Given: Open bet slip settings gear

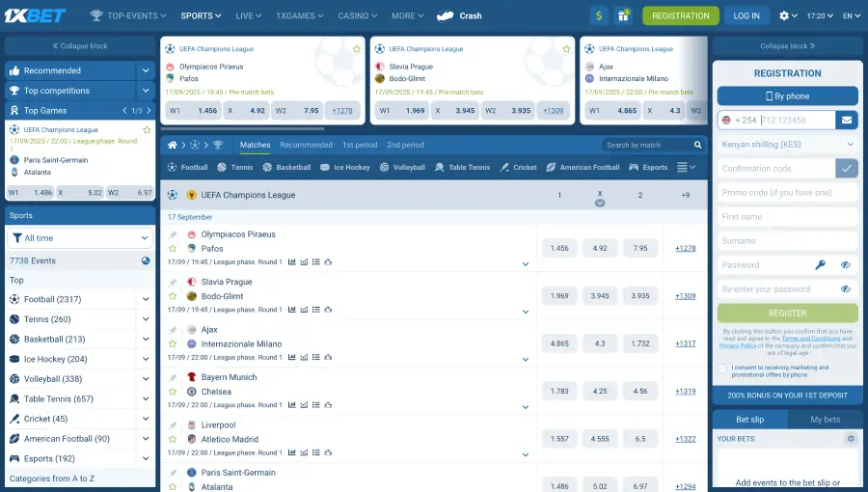Looking at the screenshot, I should pyautogui.click(x=851, y=439).
